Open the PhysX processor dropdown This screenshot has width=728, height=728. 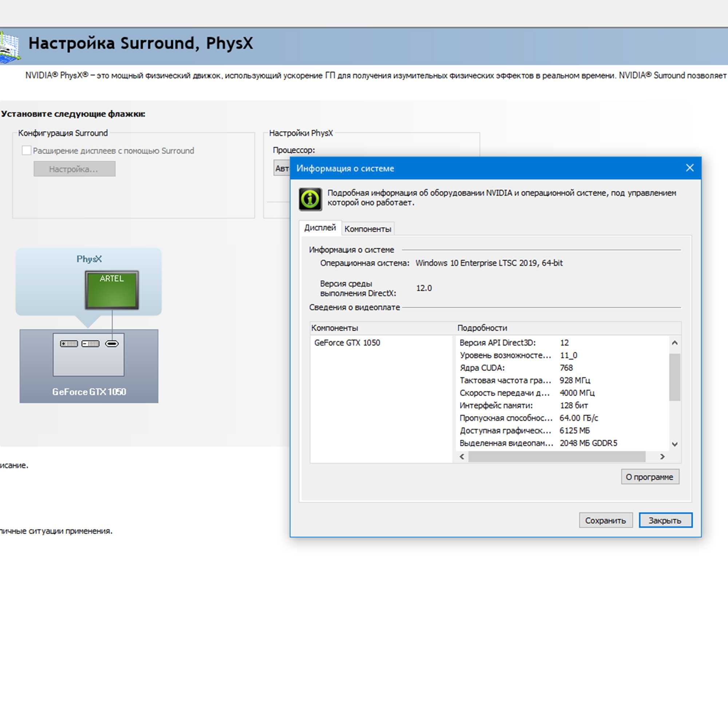click(x=282, y=169)
